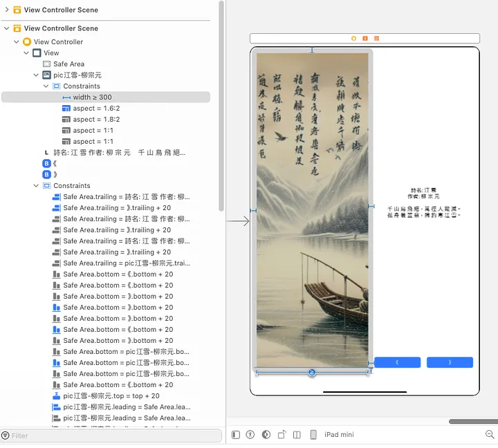Click the top spacing constraint marker above image
This screenshot has height=448, width=498.
click(312, 50)
